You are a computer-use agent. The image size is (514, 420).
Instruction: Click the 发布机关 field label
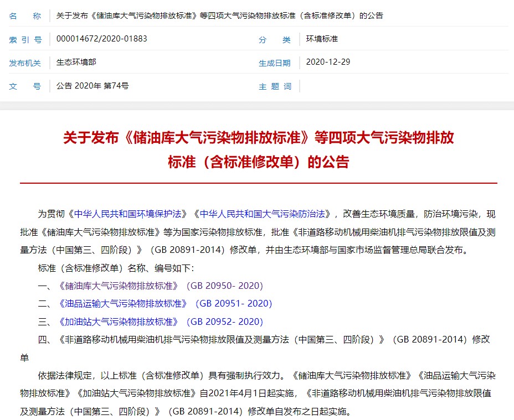point(25,63)
